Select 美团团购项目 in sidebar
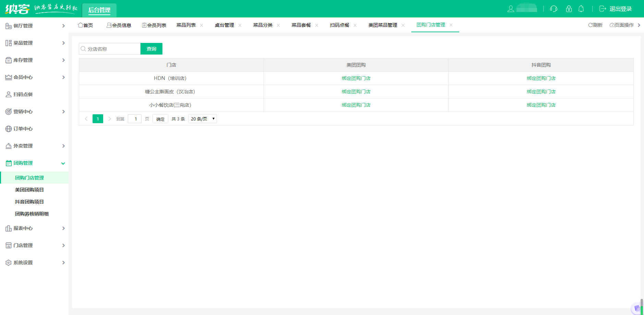The height and width of the screenshot is (315, 644). click(x=29, y=190)
